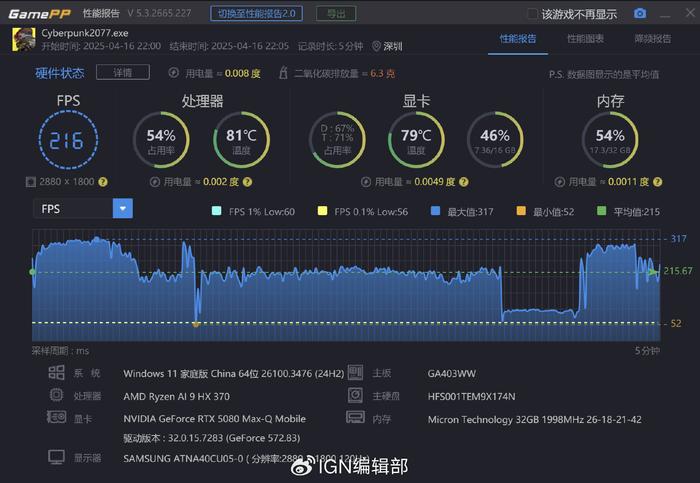Click the GPU power usage icon near 0.0049

click(x=366, y=182)
